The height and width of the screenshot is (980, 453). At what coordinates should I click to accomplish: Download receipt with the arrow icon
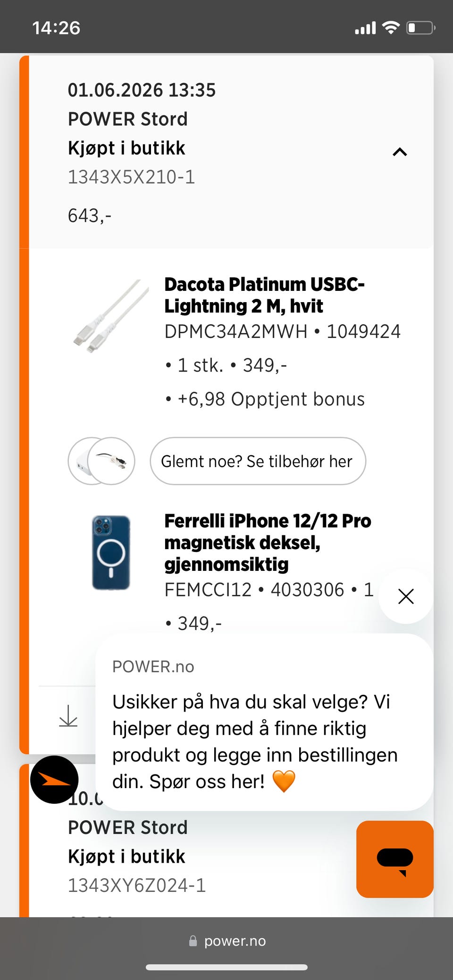pyautogui.click(x=68, y=716)
